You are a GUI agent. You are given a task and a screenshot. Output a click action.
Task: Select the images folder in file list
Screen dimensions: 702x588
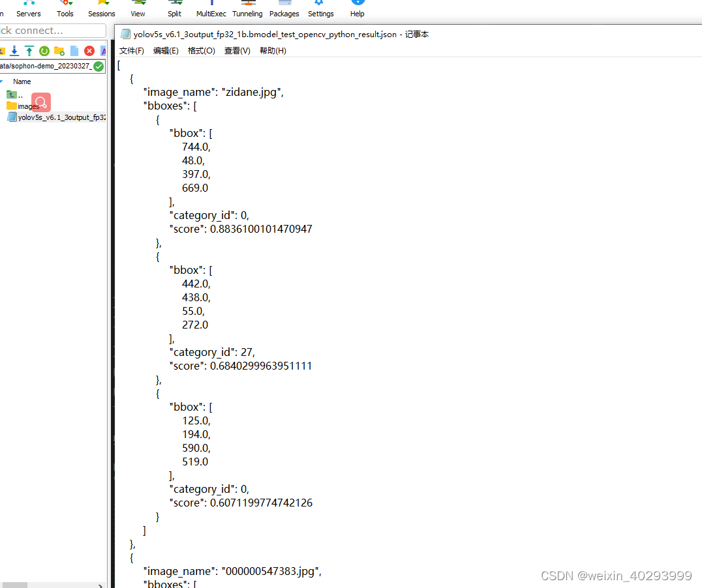pyautogui.click(x=23, y=106)
